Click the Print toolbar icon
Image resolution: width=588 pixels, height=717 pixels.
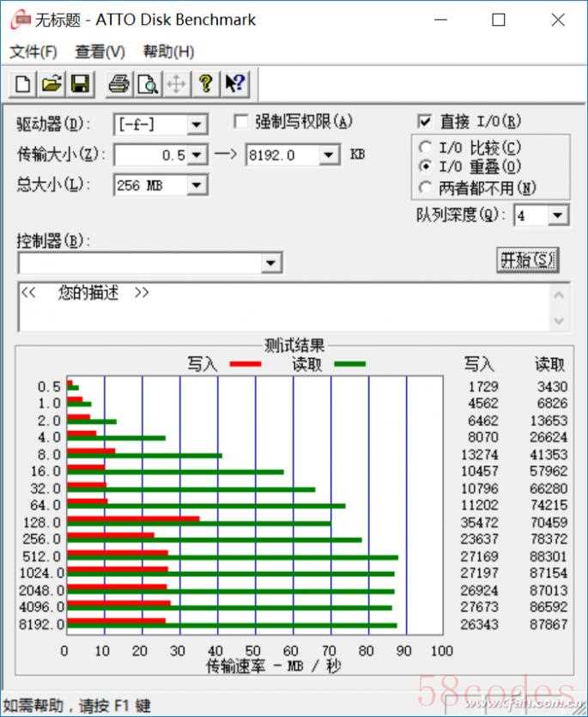click(118, 84)
